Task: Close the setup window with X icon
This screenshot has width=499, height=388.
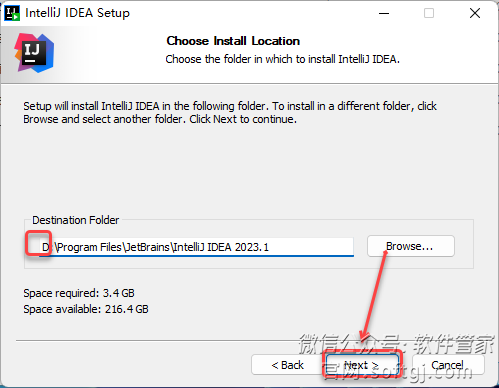Action: pos(475,13)
